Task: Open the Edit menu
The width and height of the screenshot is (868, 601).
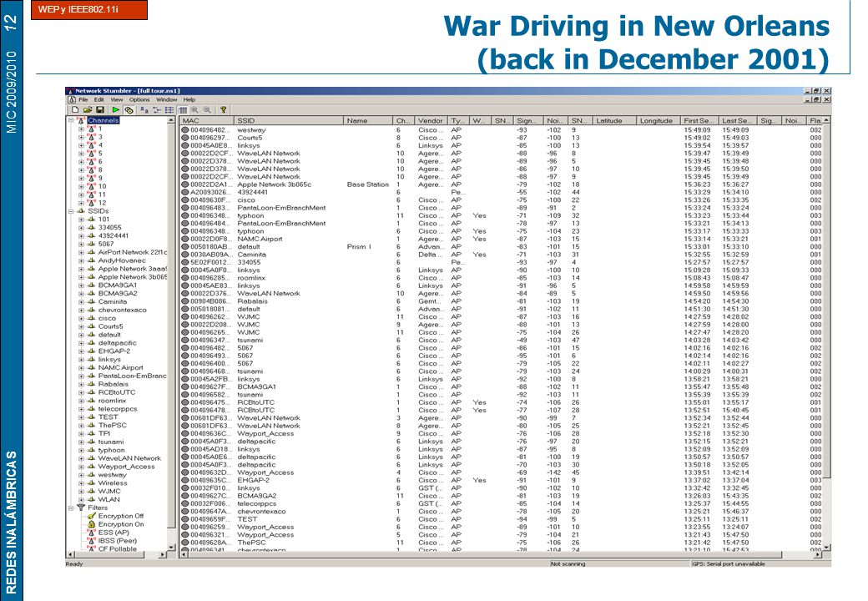Action: [99, 99]
